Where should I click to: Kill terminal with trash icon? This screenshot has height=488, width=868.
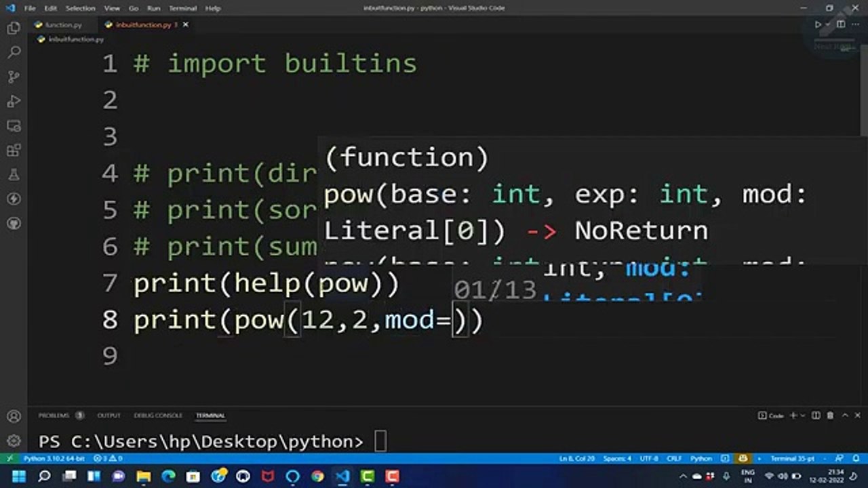click(829, 415)
